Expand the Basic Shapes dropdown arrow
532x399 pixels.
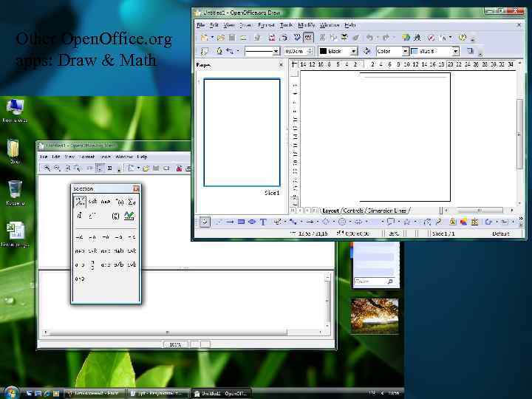(x=334, y=222)
